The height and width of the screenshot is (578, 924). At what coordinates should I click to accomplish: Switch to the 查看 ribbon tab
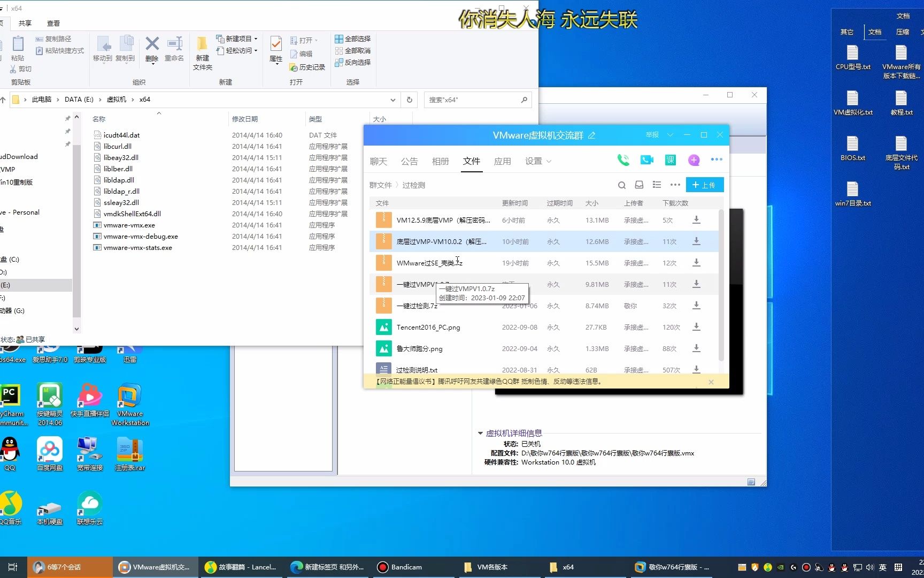pyautogui.click(x=53, y=23)
